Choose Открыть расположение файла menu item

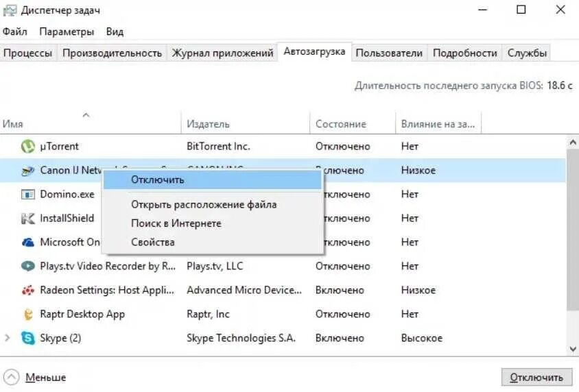tap(213, 205)
